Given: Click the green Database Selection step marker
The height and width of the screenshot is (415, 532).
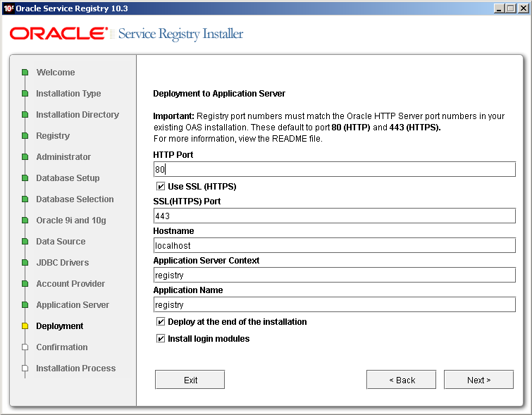Looking at the screenshot, I should point(25,199).
